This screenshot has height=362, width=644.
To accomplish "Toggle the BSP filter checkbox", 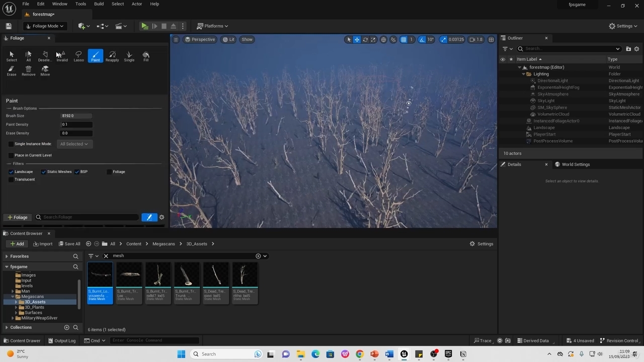I will click(77, 172).
